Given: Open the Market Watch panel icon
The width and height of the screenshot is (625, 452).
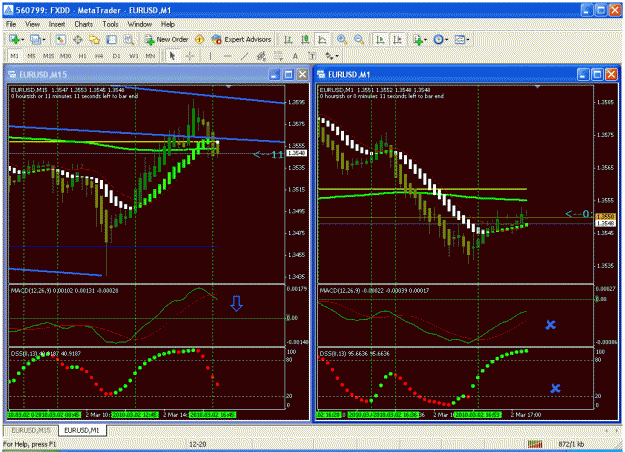Looking at the screenshot, I should (61, 39).
